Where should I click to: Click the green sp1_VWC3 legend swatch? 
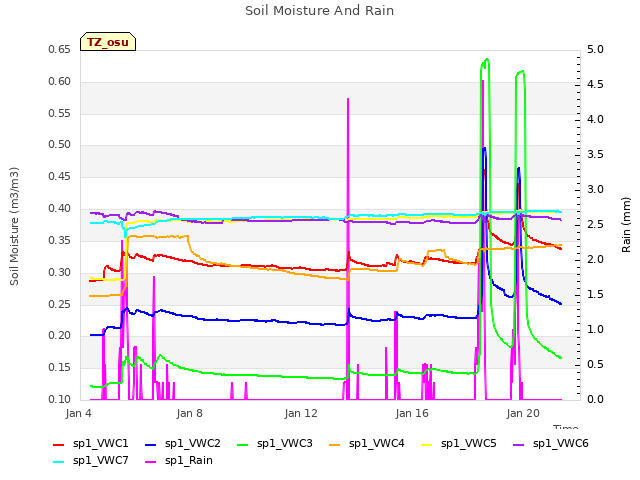coord(243,445)
